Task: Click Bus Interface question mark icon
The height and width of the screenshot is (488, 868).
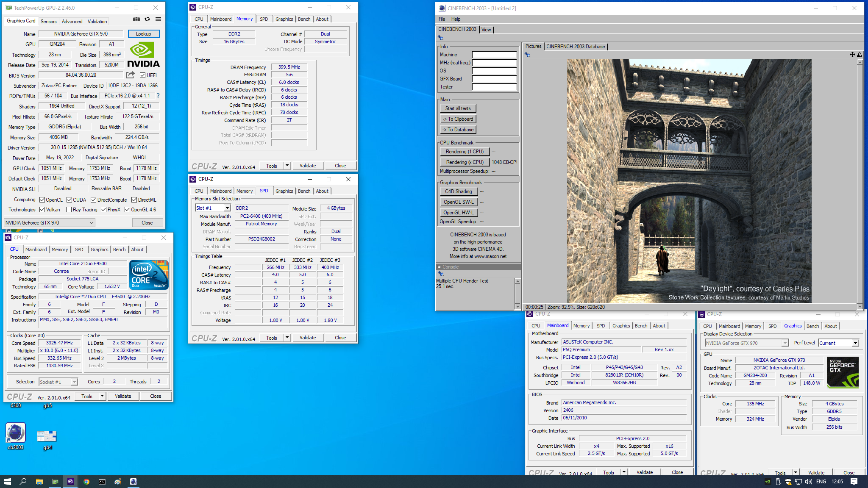Action: click(158, 96)
